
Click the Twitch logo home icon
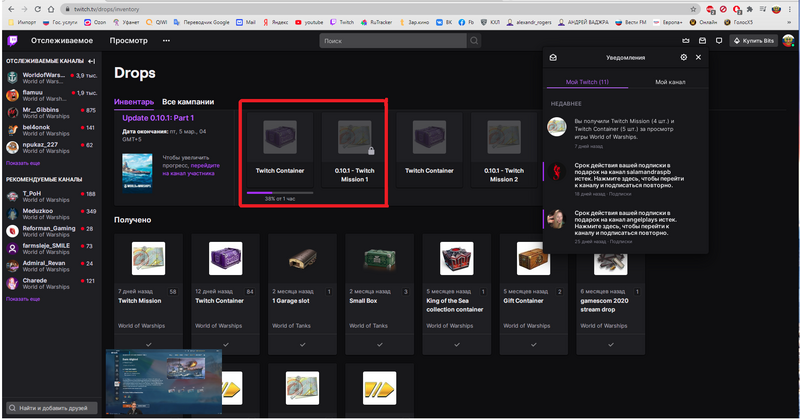pyautogui.click(x=12, y=41)
